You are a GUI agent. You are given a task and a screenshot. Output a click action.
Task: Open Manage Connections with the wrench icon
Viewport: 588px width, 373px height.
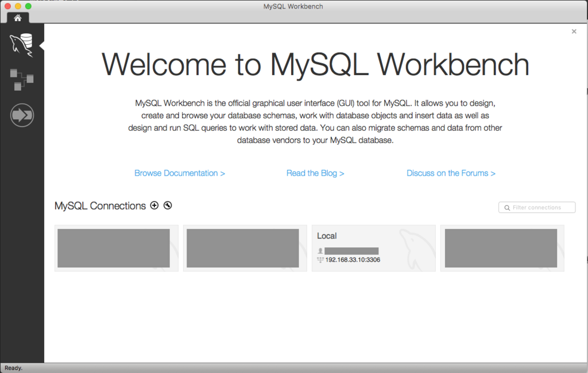tap(168, 205)
